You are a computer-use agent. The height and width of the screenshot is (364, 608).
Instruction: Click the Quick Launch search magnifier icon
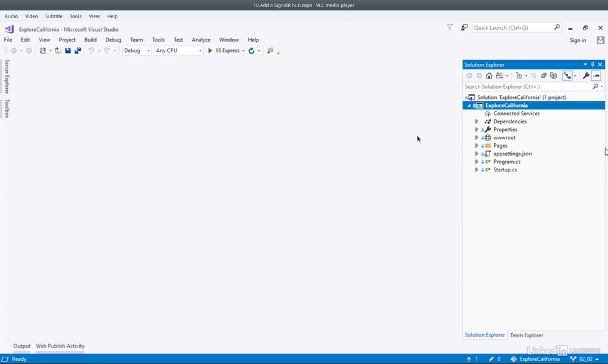[x=557, y=27]
